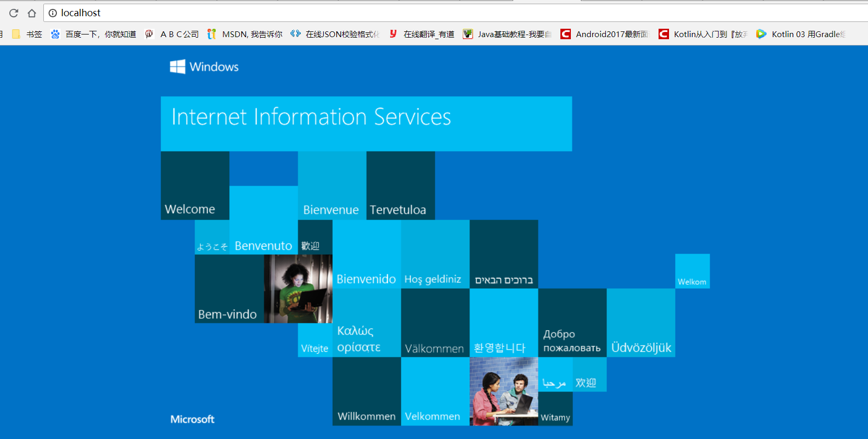The height and width of the screenshot is (439, 868).
Task: Click the Bienvenue tile
Action: click(332, 186)
